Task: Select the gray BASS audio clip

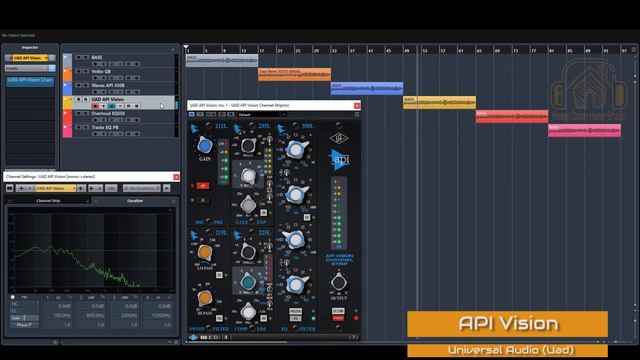Action: 222,60
